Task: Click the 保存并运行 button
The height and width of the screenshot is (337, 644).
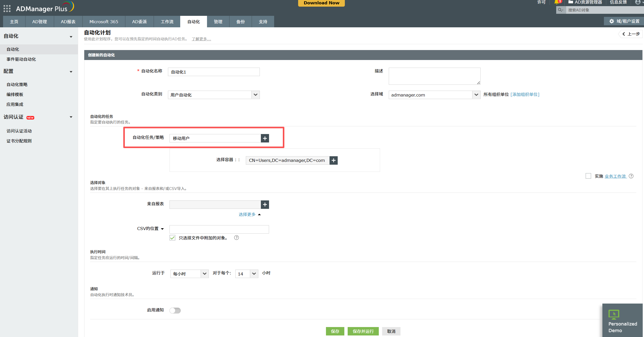Action: (363, 331)
